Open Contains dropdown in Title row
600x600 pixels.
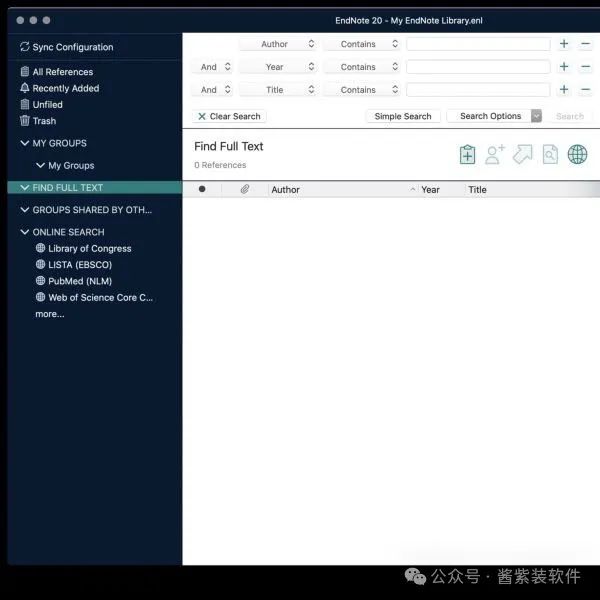(362, 90)
